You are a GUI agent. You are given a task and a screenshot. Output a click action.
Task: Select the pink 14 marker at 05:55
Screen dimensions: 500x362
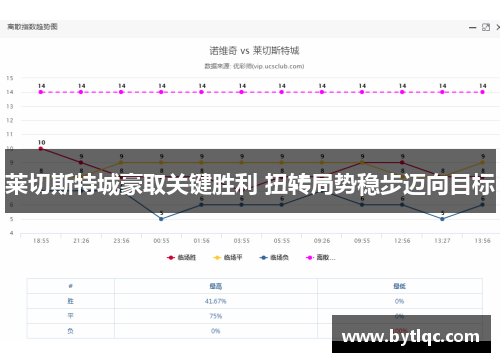pyautogui.click(x=282, y=92)
